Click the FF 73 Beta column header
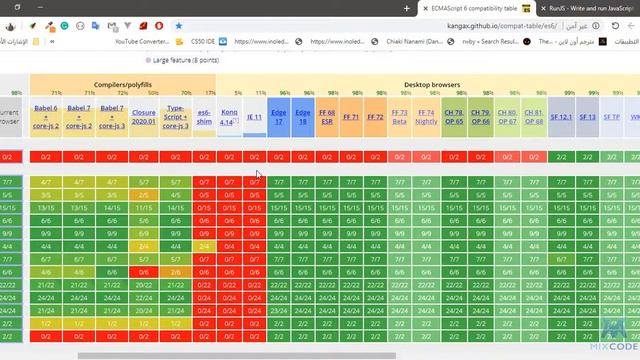Screen dimensions: 640x360 click(x=400, y=117)
